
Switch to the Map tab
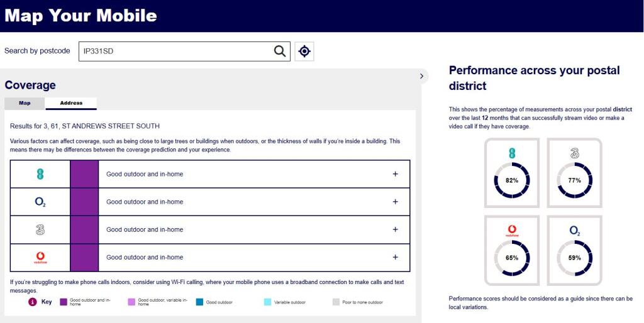[x=25, y=103]
